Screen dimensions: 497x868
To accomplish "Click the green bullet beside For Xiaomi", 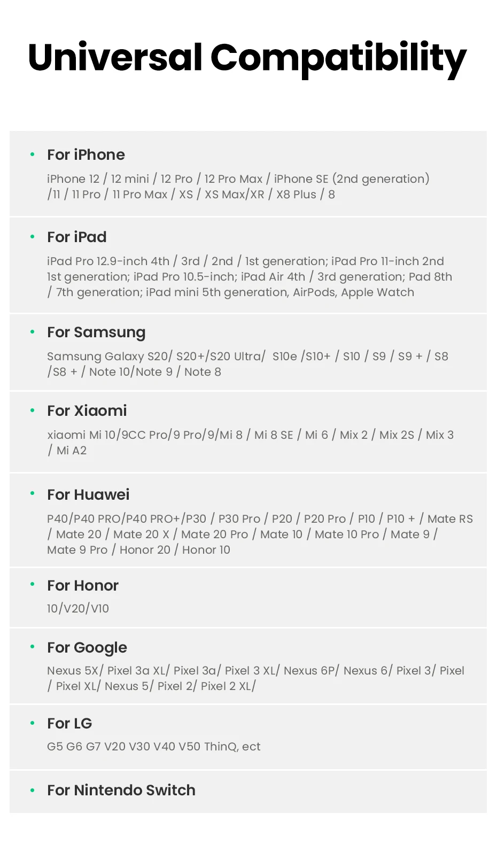I will pos(33,410).
